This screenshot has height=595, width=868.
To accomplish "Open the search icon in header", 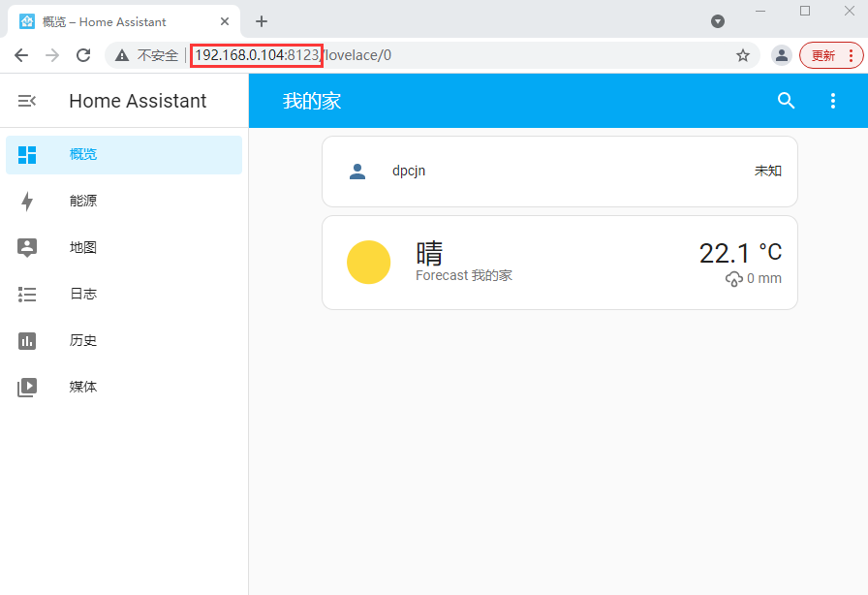I will tap(786, 101).
